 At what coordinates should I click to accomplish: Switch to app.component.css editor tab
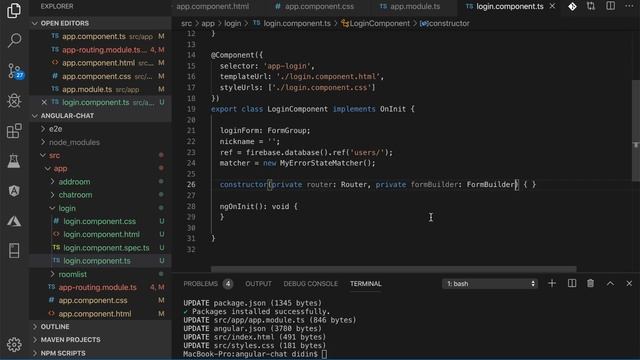(314, 7)
